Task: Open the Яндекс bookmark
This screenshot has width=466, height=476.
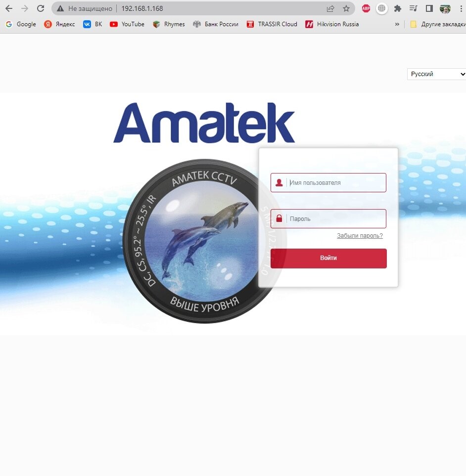Action: click(59, 24)
